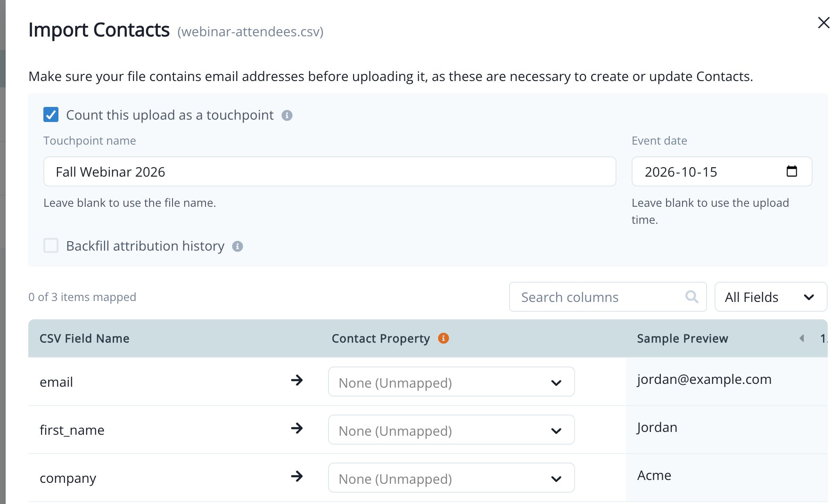The image size is (839, 504).
Task: Click the Event date input field
Action: tap(722, 171)
